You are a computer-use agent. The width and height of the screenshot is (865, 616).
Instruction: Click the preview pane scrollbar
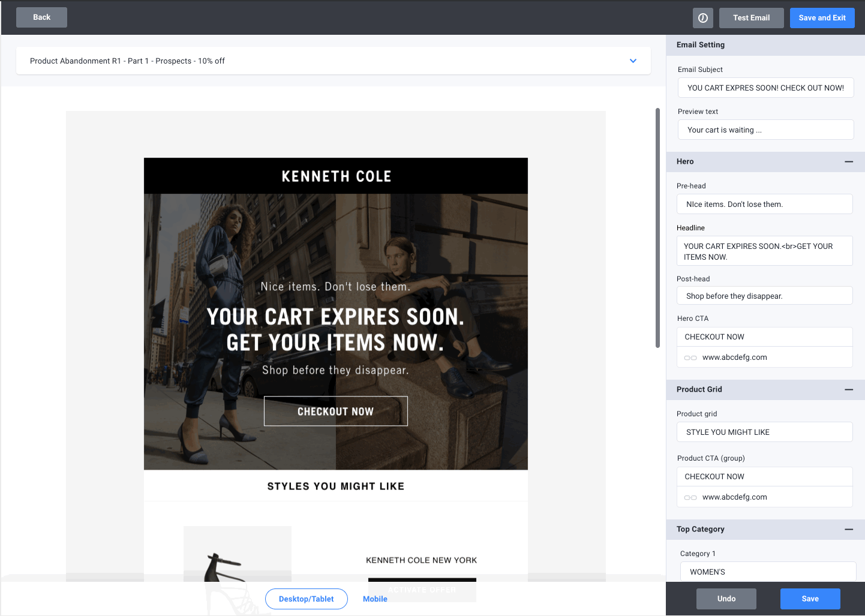point(657,228)
